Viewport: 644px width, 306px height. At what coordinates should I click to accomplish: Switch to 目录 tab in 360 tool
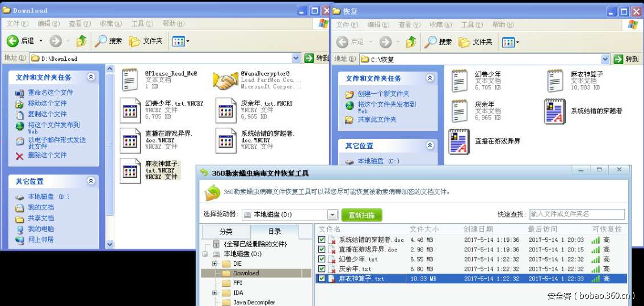tap(275, 232)
